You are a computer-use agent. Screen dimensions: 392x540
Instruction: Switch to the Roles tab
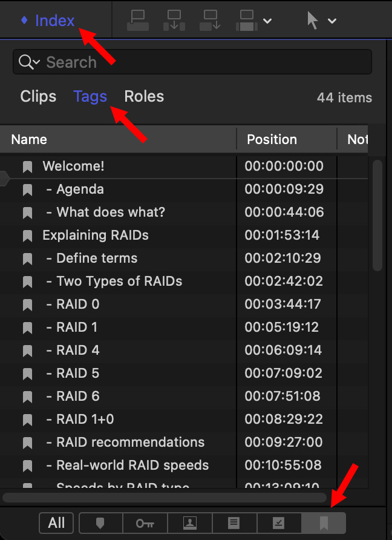click(x=144, y=97)
